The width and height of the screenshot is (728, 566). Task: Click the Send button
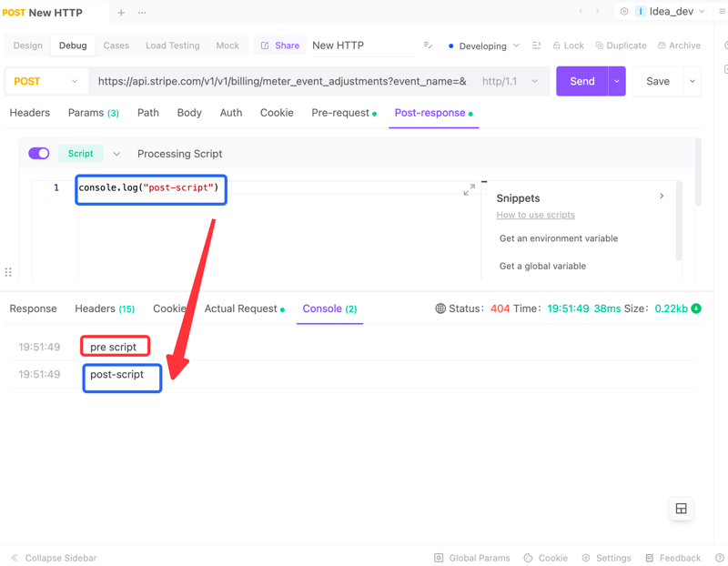pyautogui.click(x=582, y=81)
